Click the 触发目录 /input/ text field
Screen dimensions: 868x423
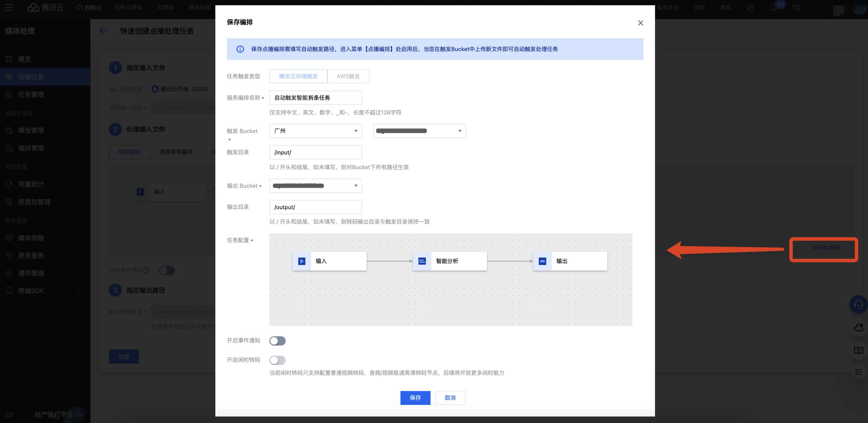tap(315, 152)
